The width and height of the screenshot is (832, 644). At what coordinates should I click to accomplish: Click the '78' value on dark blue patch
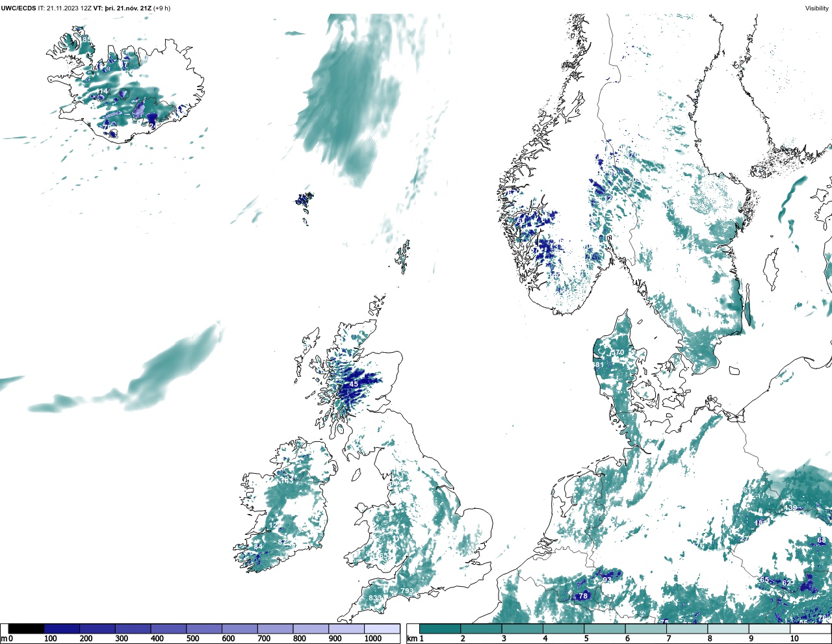pyautogui.click(x=583, y=596)
